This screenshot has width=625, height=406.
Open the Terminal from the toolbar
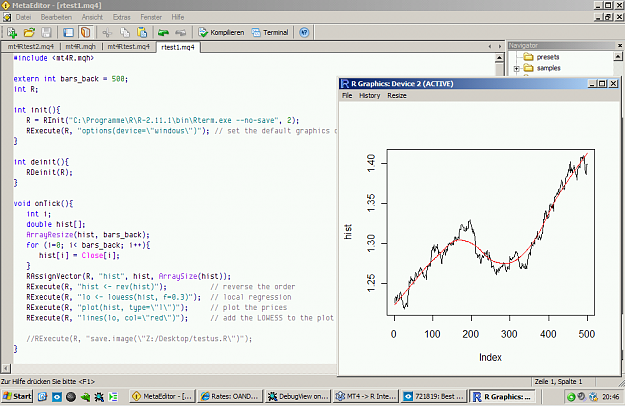[x=270, y=32]
